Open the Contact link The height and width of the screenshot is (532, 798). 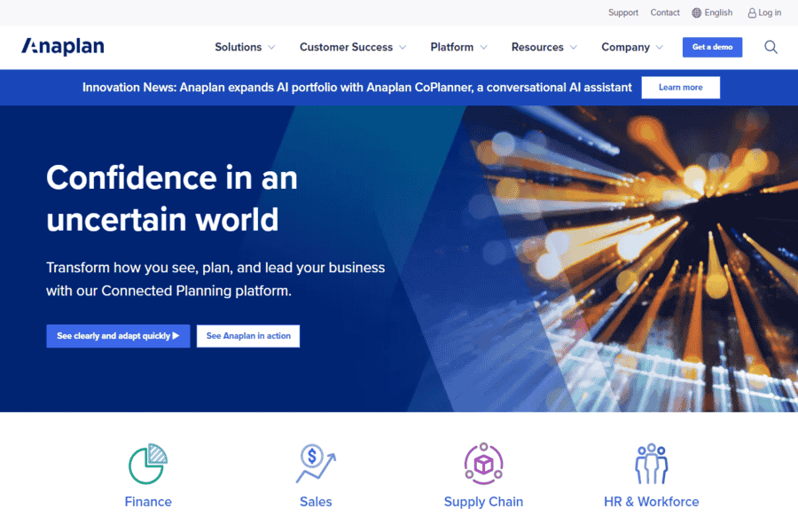coord(665,12)
